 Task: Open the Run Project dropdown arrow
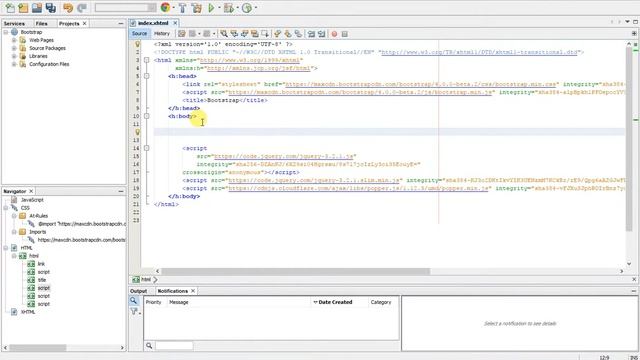[x=219, y=7]
